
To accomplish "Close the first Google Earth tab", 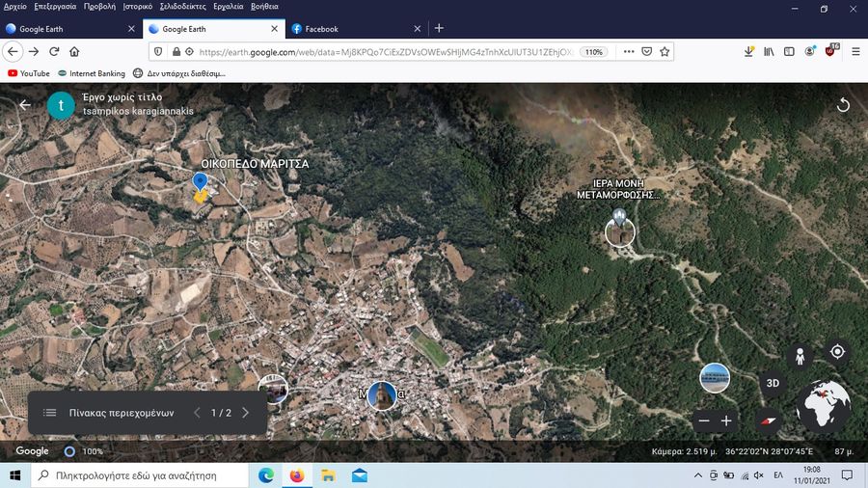I will [x=131, y=29].
